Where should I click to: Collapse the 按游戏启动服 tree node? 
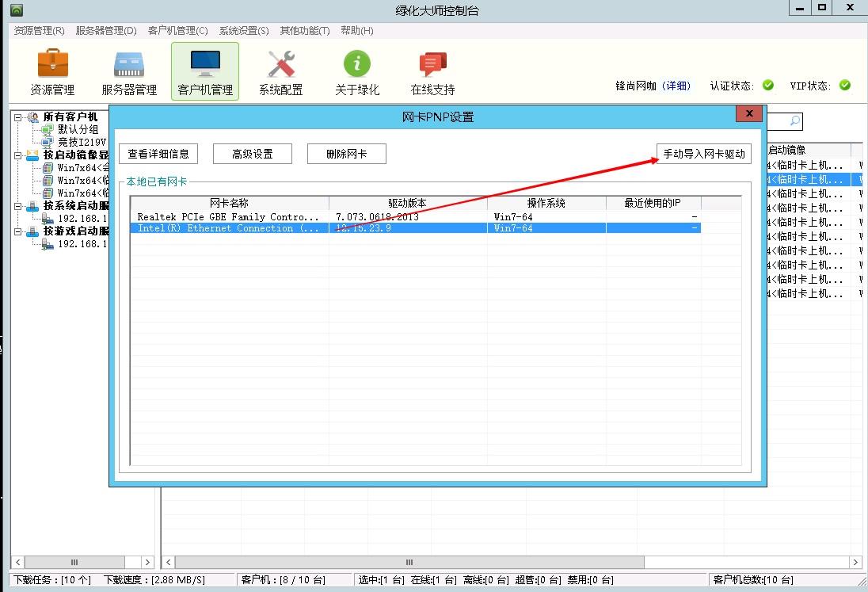coord(18,231)
